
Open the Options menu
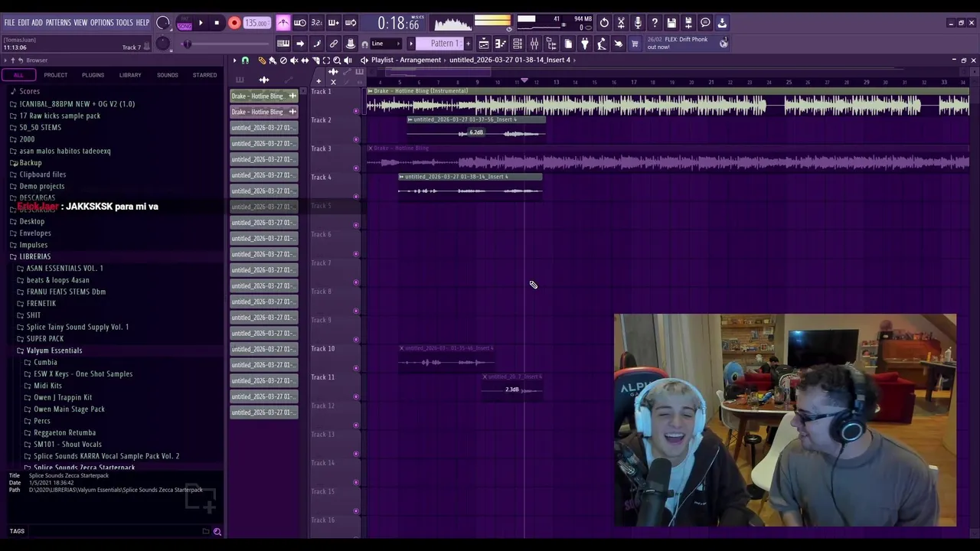(102, 23)
